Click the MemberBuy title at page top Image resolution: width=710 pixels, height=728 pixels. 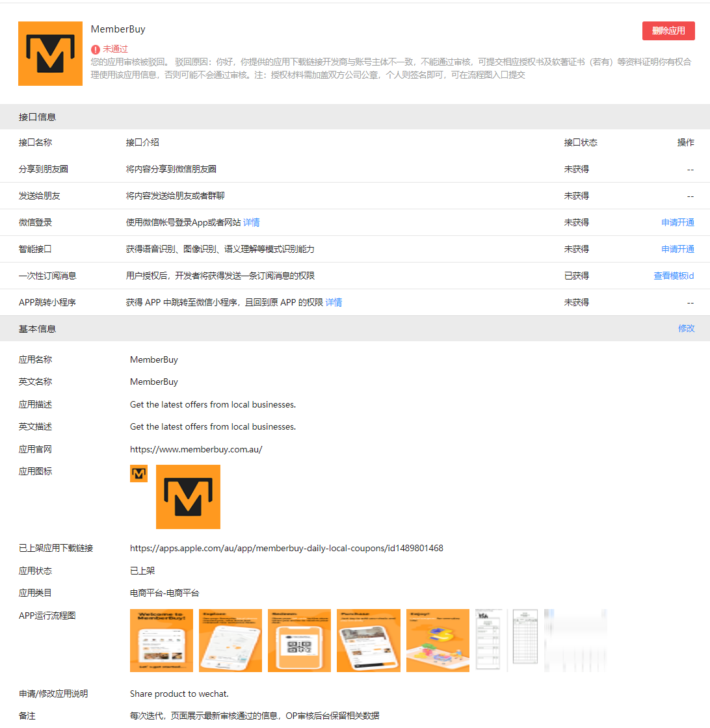118,29
